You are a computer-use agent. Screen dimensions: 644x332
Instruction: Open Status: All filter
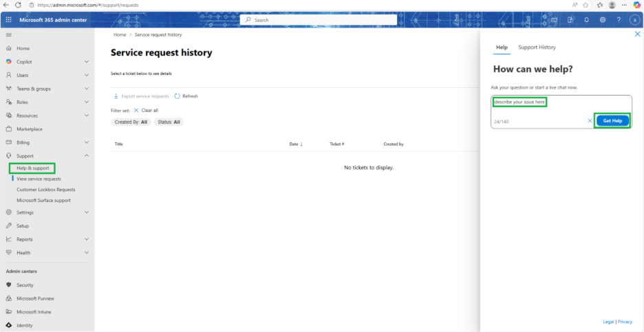click(x=169, y=122)
